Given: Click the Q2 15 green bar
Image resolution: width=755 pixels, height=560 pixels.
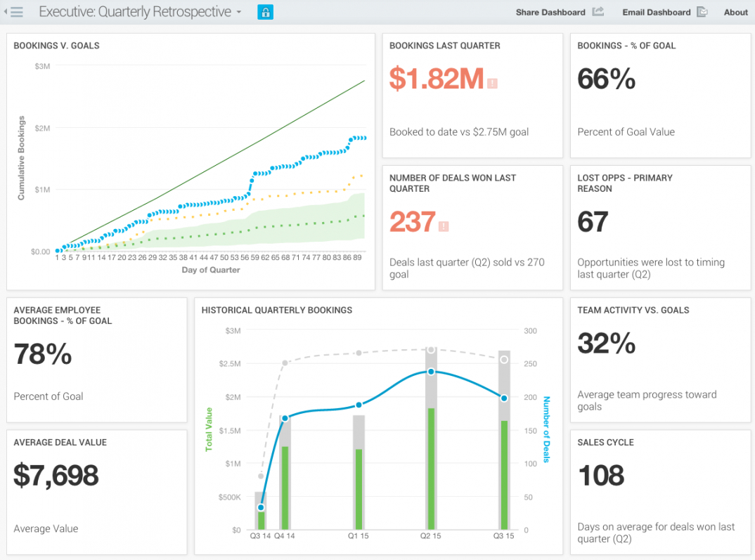Looking at the screenshot, I should (431, 469).
